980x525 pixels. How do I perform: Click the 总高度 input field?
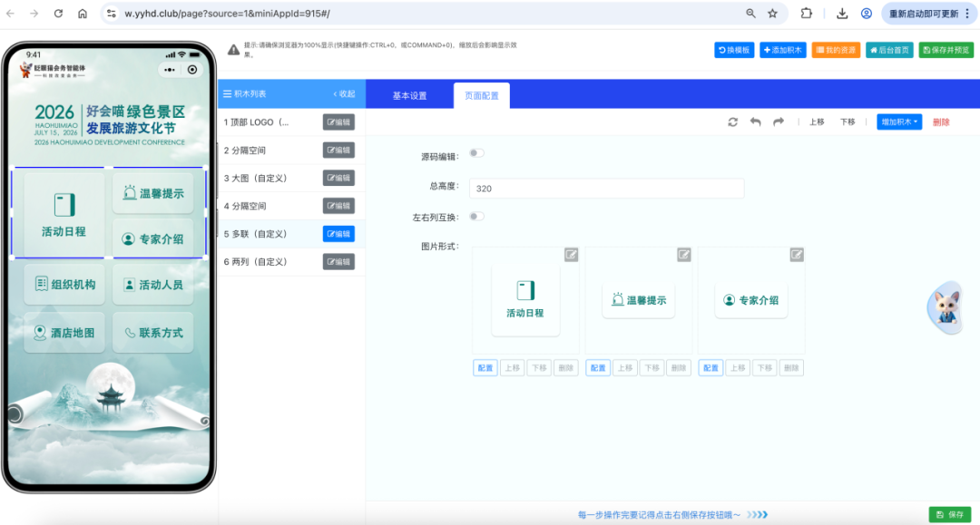606,189
